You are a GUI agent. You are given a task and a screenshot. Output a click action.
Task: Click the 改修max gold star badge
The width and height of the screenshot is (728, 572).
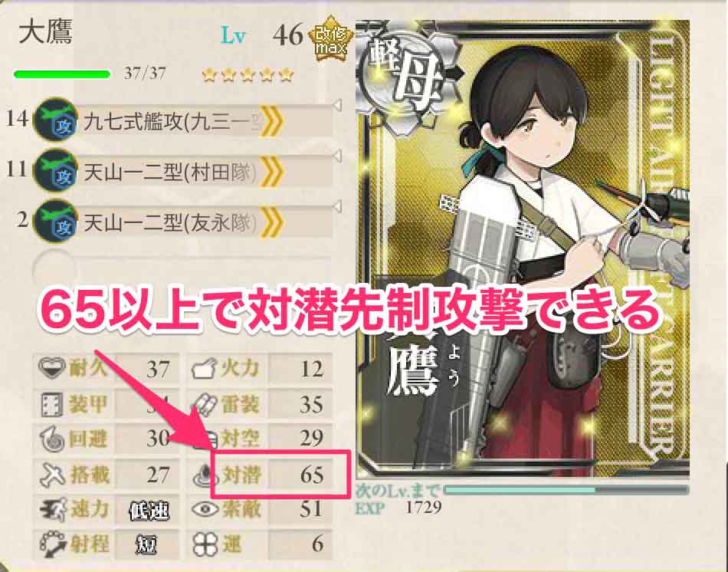coord(330,39)
